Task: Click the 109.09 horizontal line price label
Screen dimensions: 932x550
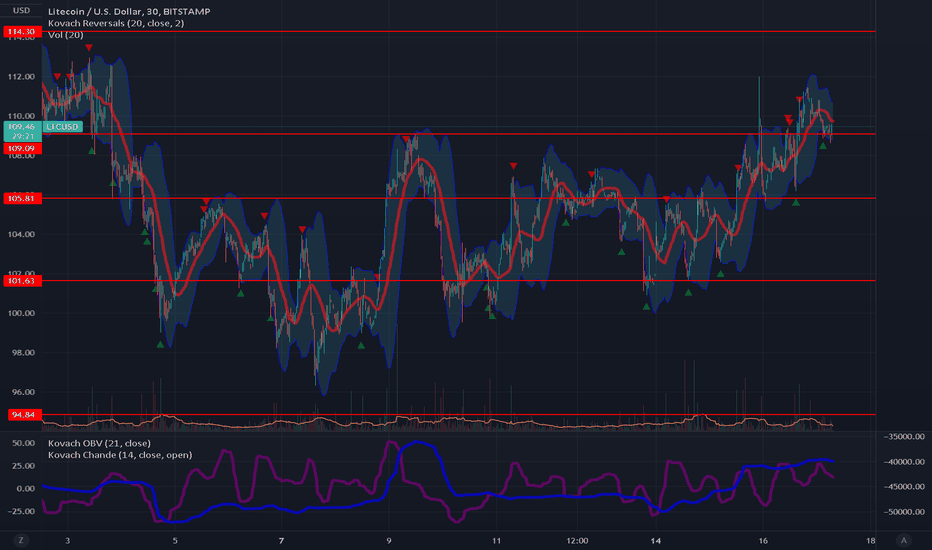Action: pos(21,148)
